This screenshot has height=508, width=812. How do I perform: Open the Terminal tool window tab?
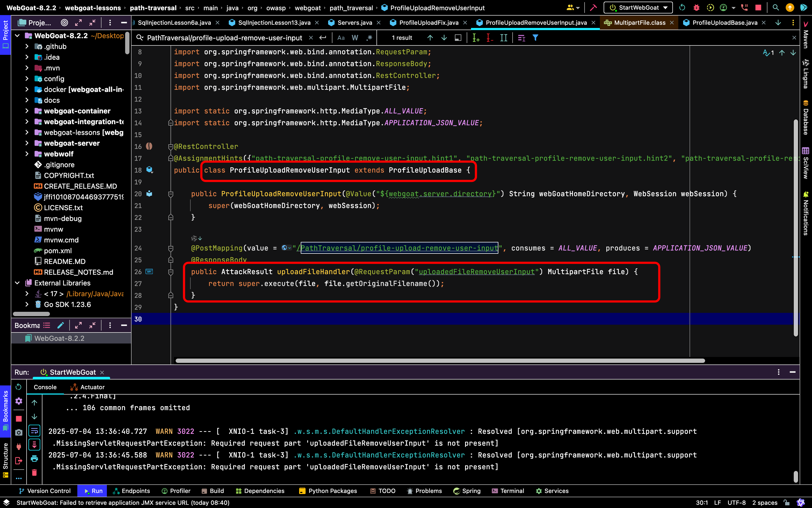[x=508, y=491]
